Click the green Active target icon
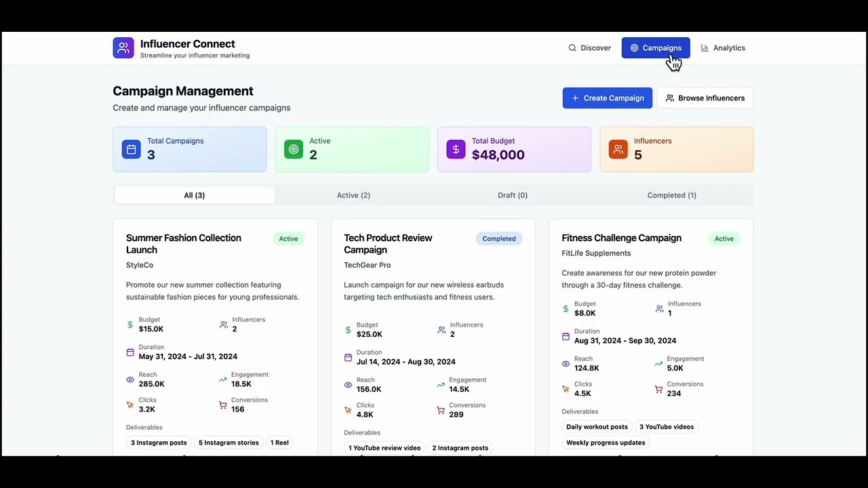 [x=294, y=149]
